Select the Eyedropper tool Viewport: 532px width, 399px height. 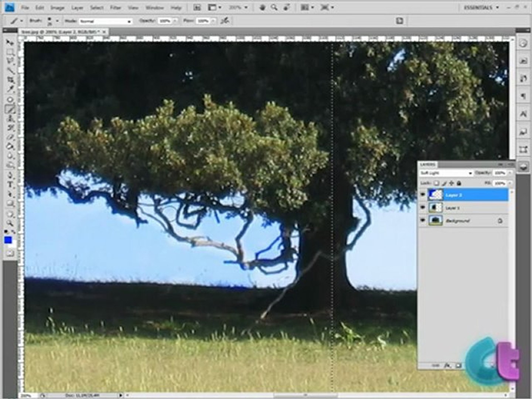pos(10,89)
